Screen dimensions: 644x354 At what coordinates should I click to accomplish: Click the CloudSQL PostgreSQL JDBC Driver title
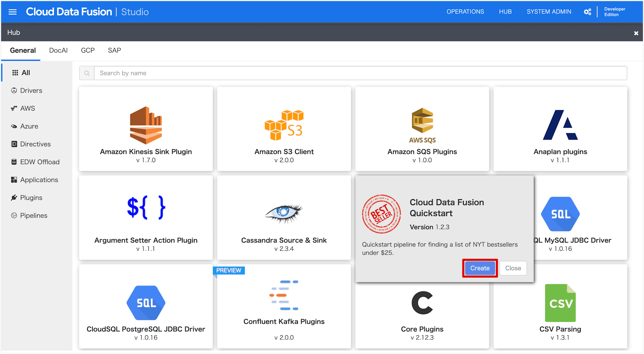(x=146, y=329)
